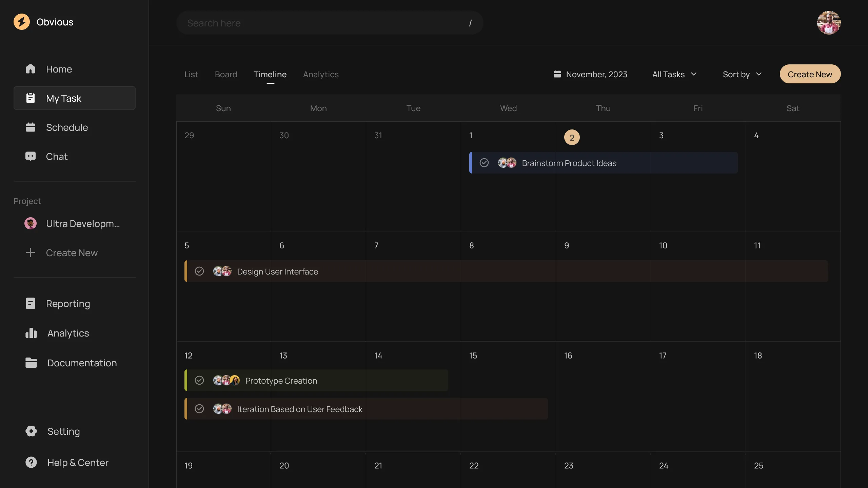The width and height of the screenshot is (868, 488).
Task: Click Create New under Project
Action: tap(72, 253)
